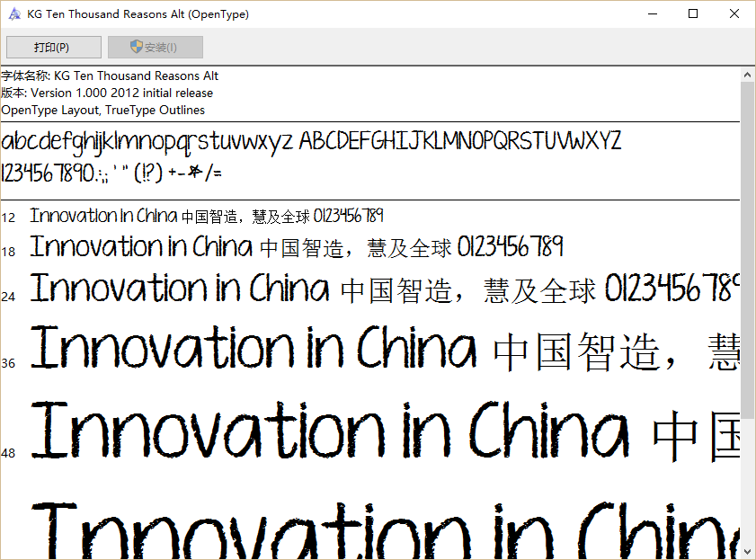Click the lowercase and uppercase alphabet sample line

point(311,142)
